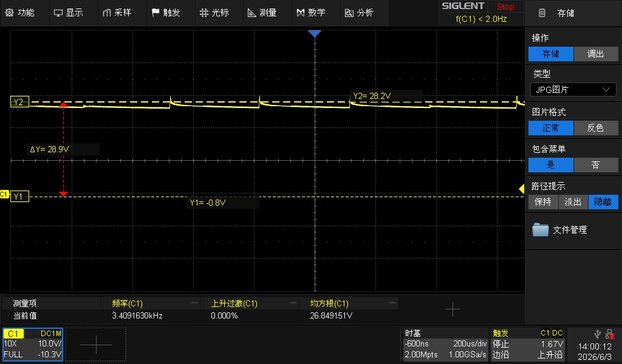Select 隐藏 path hint option
Screen dimensions: 622x364
click(603, 202)
